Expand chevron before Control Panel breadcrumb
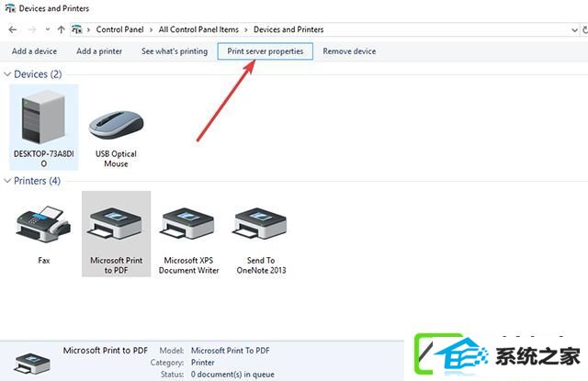The height and width of the screenshot is (381, 588). (88, 29)
